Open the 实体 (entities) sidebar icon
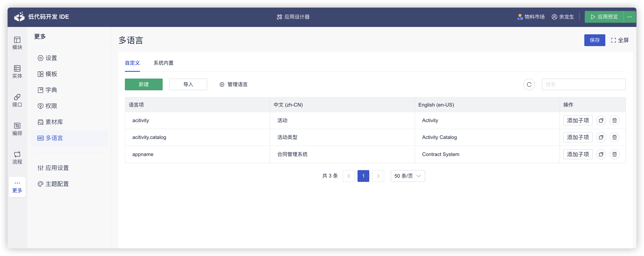 coord(17,72)
